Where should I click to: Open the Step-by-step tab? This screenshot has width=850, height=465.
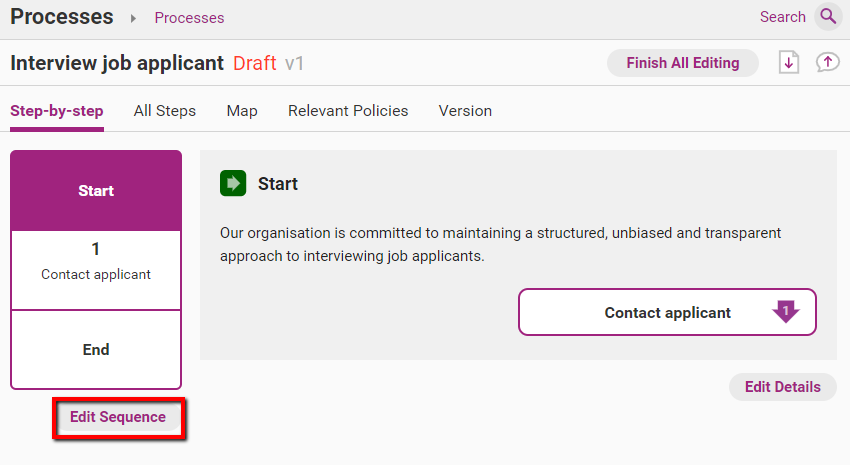[57, 111]
